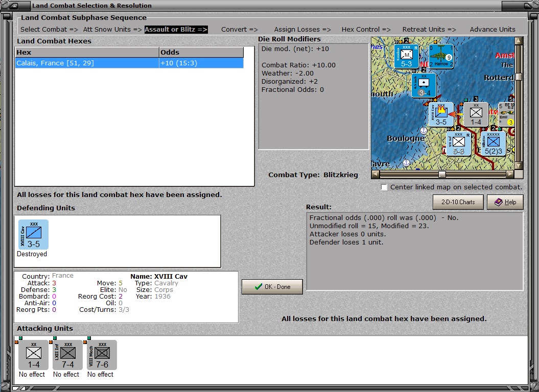Click the +10 (15:3) odds cell
The height and width of the screenshot is (392, 539).
point(201,63)
